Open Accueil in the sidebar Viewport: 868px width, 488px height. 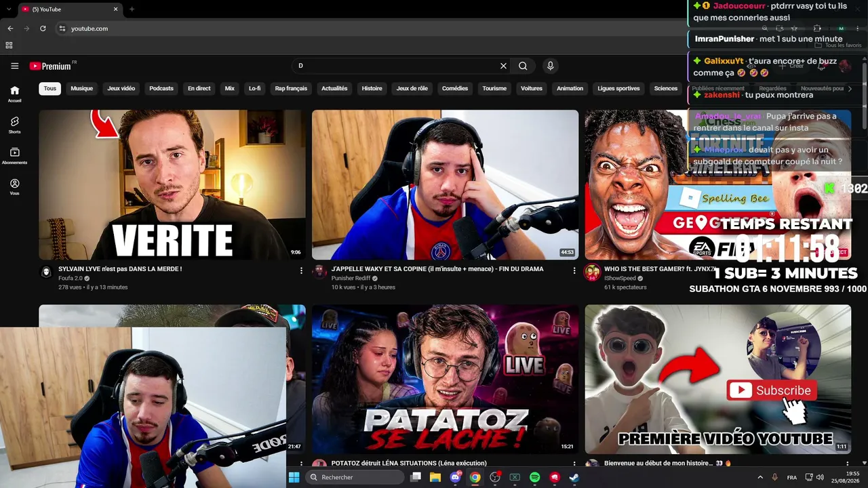point(14,94)
